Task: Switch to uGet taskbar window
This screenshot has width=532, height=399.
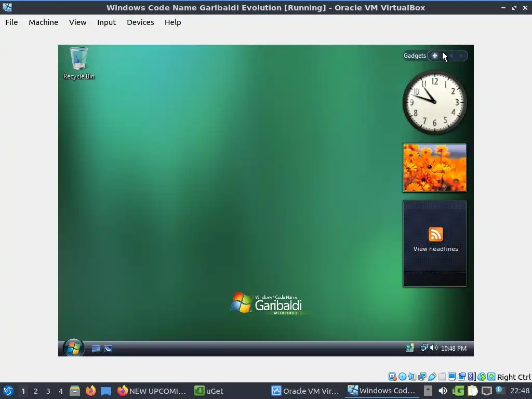Action: point(209,391)
